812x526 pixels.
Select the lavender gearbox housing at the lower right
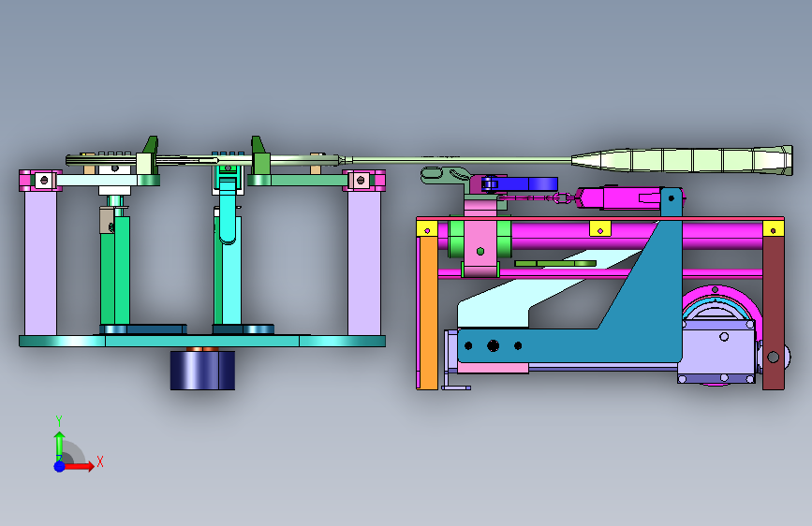(717, 351)
